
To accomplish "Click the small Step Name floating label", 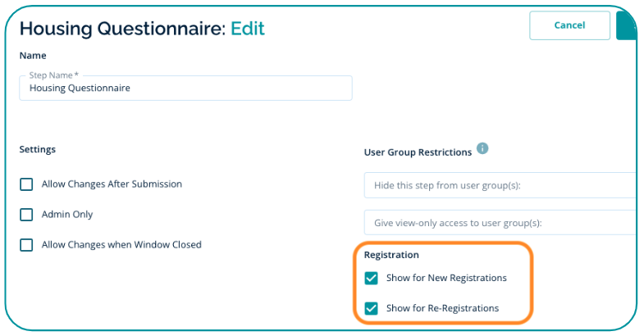I will point(53,75).
